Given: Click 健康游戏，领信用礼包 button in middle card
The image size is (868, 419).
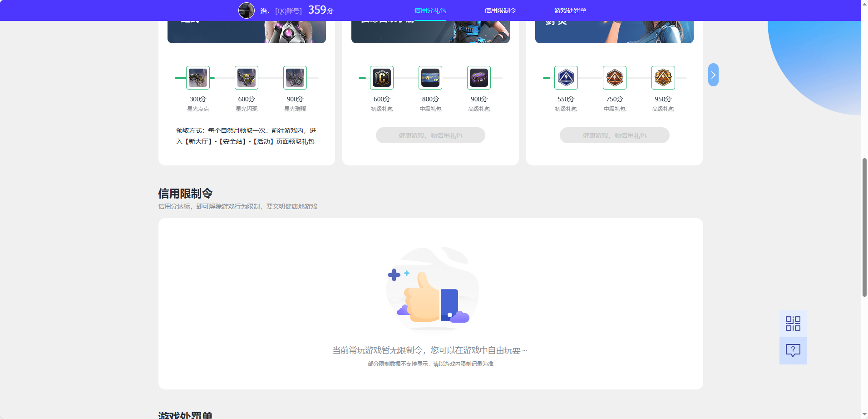Looking at the screenshot, I should click(x=430, y=135).
